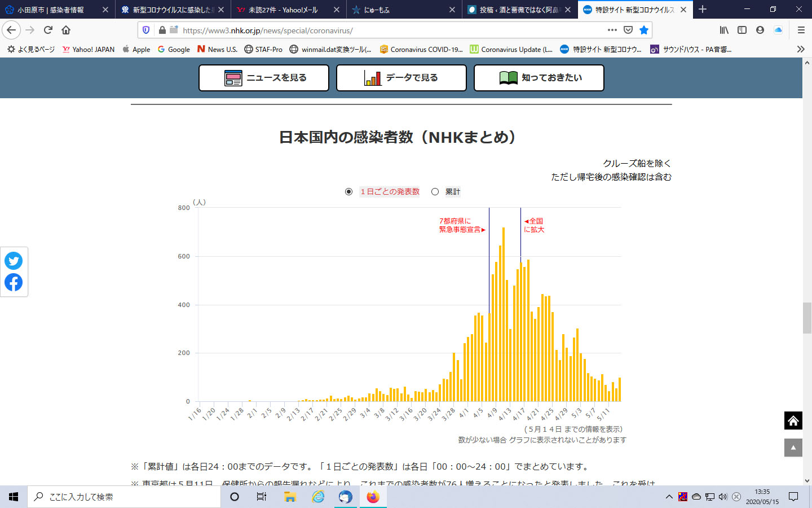Open Firefox library icon
The height and width of the screenshot is (508, 812).
[x=724, y=30]
